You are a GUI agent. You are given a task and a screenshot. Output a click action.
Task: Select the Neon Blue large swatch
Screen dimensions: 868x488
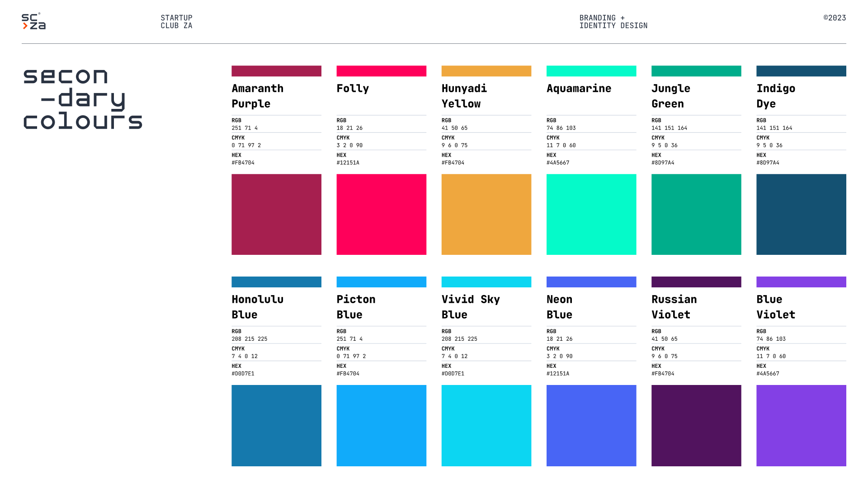coord(591,425)
